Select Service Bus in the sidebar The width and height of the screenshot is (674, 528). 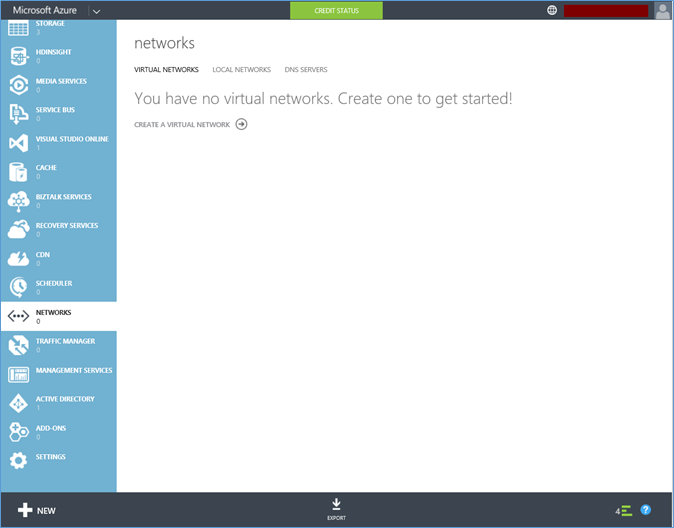tap(58, 114)
